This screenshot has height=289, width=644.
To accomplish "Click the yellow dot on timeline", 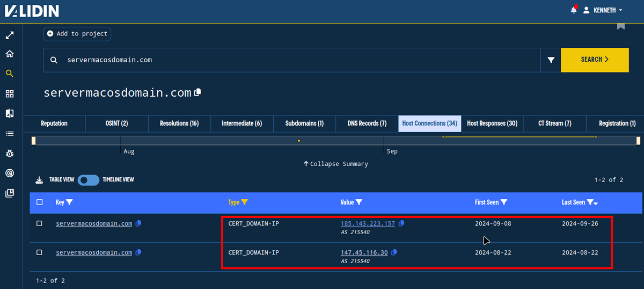I will [x=299, y=141].
